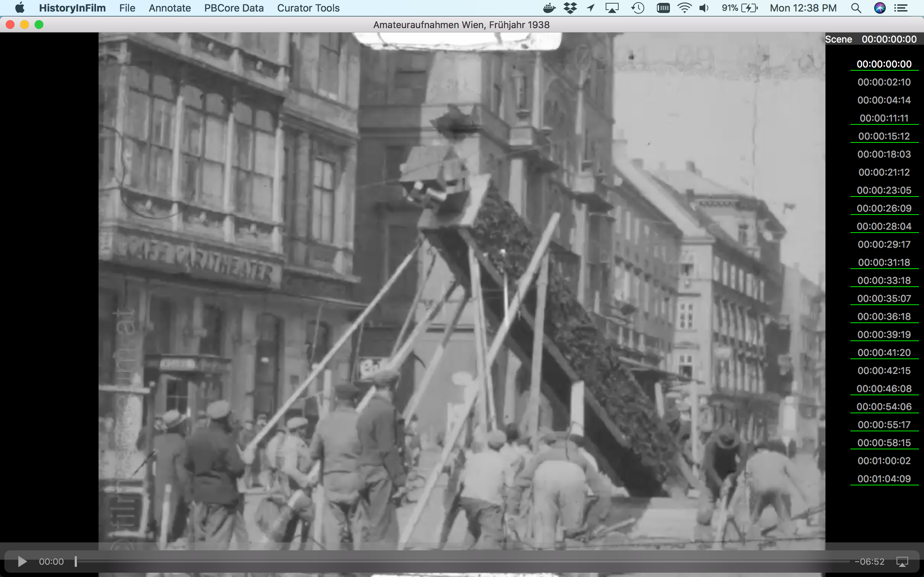Mute audio via the speaker icon
Viewport: 924px width, 577px height.
(705, 8)
